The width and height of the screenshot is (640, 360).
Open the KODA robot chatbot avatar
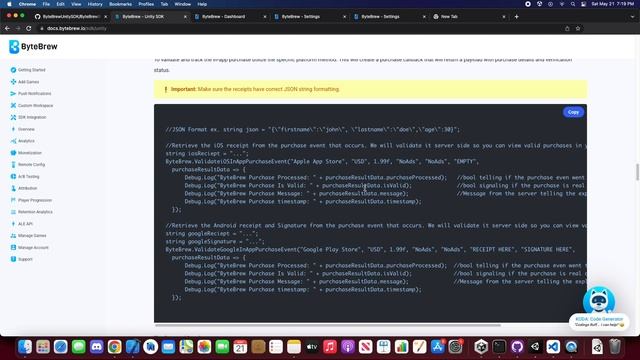pos(599,300)
